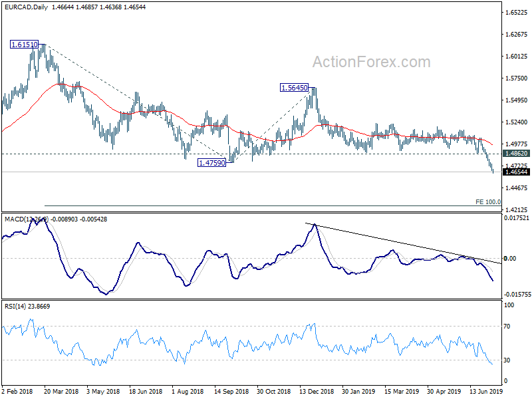
Task: Click the 1.44675 price axis value
Action: [517, 188]
